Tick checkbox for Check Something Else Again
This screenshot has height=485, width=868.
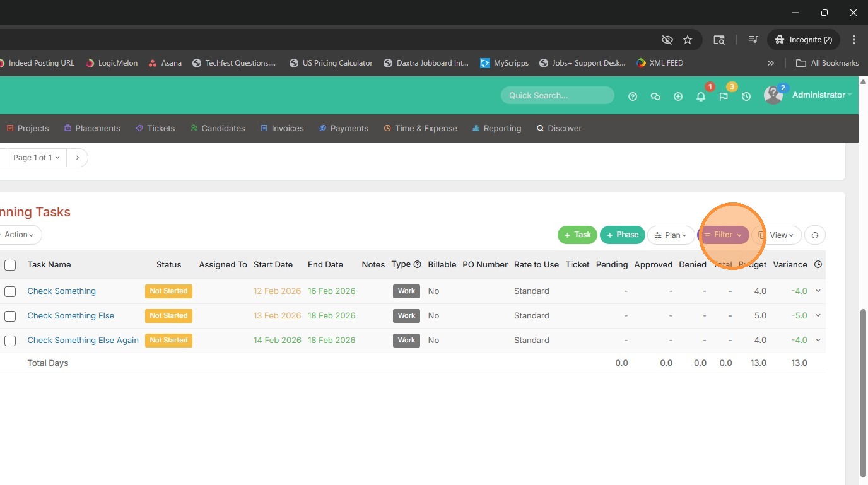pyautogui.click(x=10, y=341)
